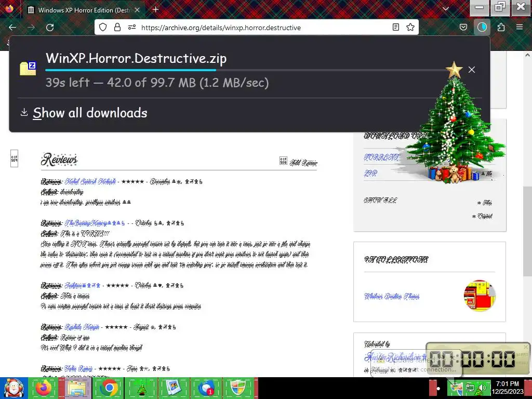Click the Add Review link
This screenshot has height=399, width=532.
tap(303, 163)
